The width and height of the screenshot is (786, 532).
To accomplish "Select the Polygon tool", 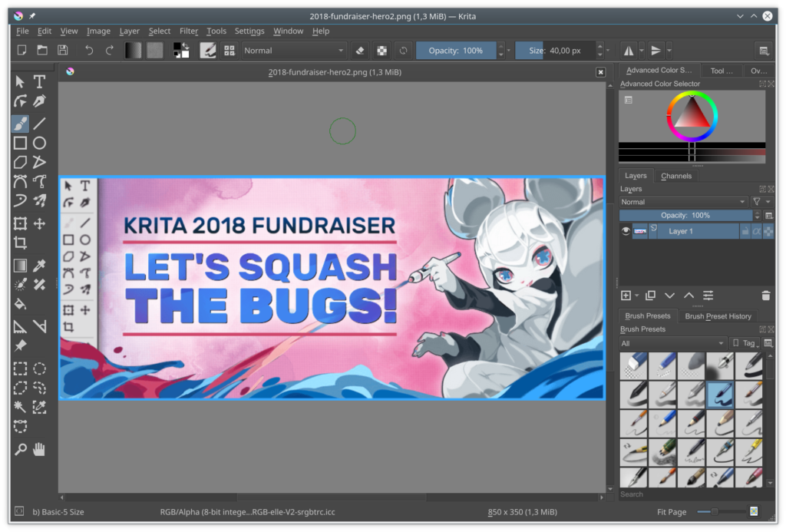I will pyautogui.click(x=20, y=163).
